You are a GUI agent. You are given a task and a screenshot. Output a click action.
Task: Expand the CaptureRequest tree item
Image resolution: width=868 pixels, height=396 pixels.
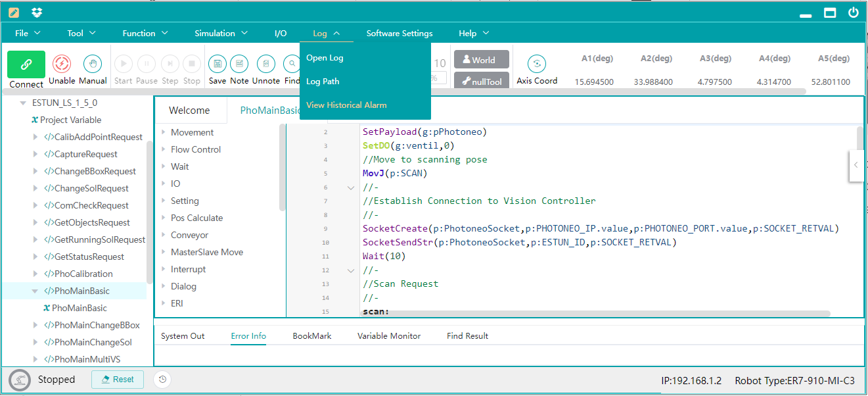point(35,154)
